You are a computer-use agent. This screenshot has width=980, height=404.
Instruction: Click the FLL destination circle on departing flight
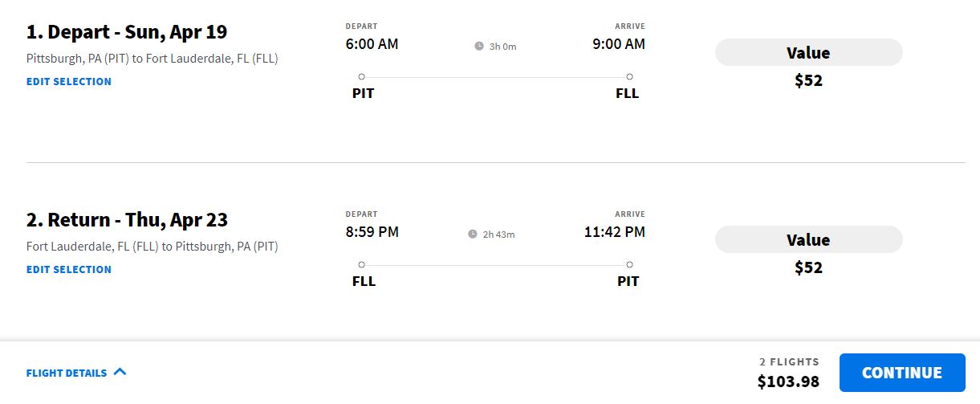click(x=629, y=77)
